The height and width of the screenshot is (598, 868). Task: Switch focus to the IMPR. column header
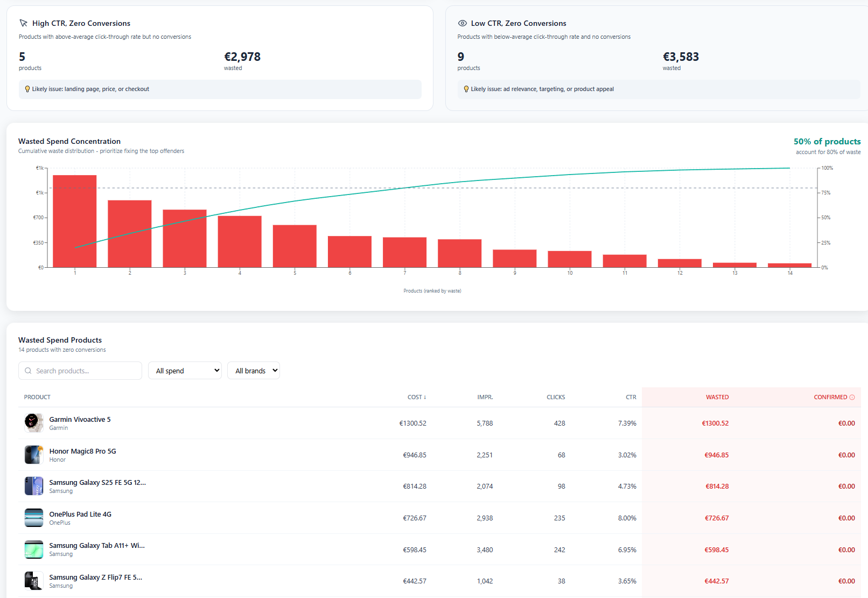pyautogui.click(x=484, y=397)
